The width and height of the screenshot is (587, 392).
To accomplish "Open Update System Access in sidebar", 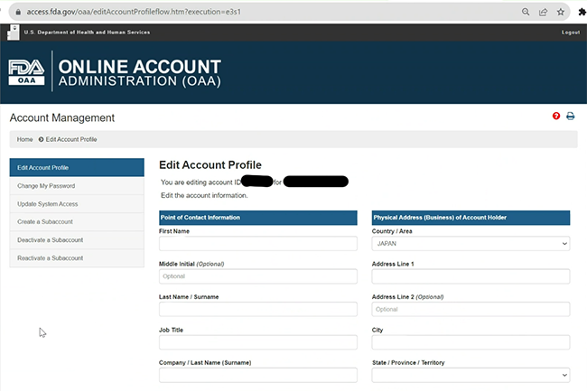I will (x=77, y=203).
